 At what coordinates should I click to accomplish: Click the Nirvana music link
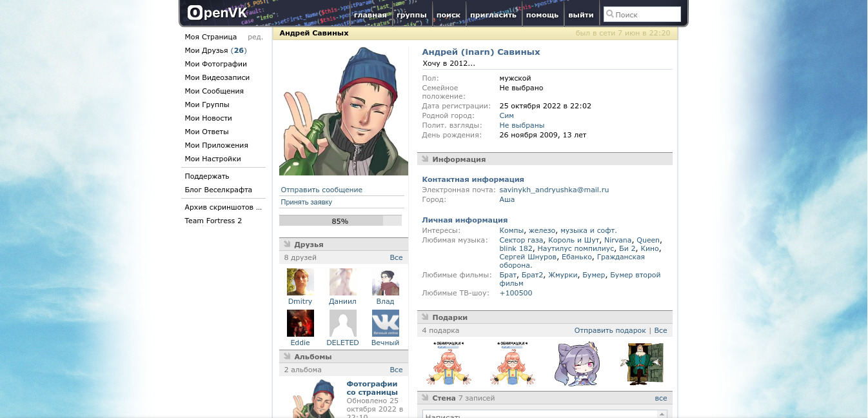pyautogui.click(x=618, y=240)
